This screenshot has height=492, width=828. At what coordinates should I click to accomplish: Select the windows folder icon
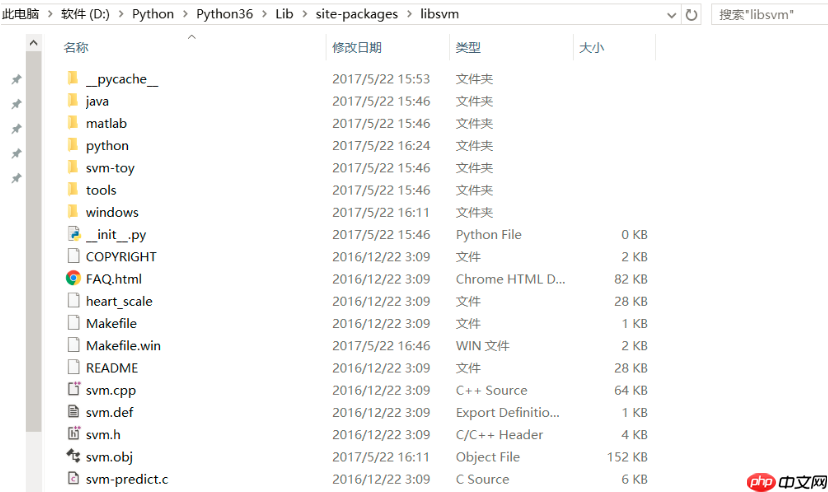point(73,212)
